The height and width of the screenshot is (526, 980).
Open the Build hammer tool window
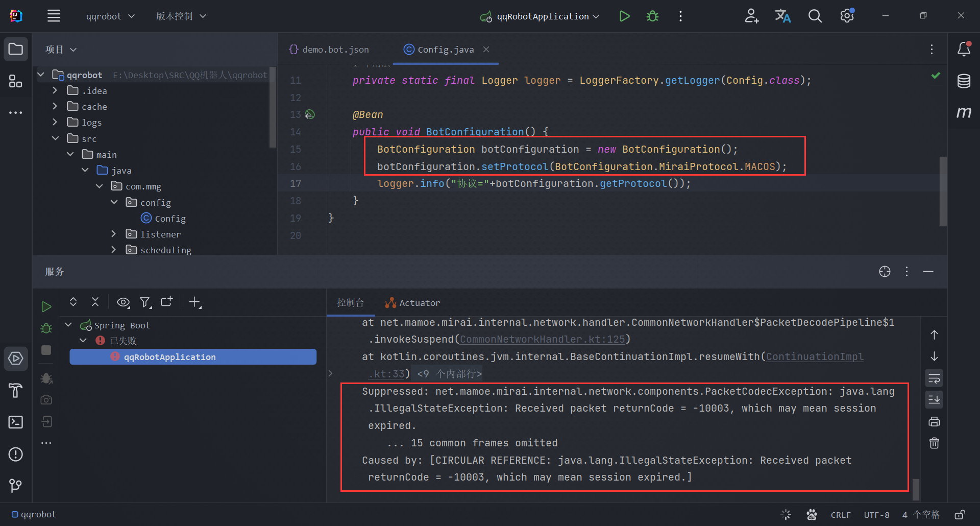(x=16, y=390)
